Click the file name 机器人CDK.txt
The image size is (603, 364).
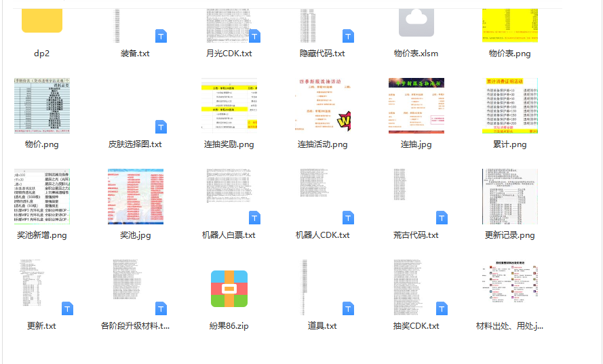pyautogui.click(x=322, y=235)
